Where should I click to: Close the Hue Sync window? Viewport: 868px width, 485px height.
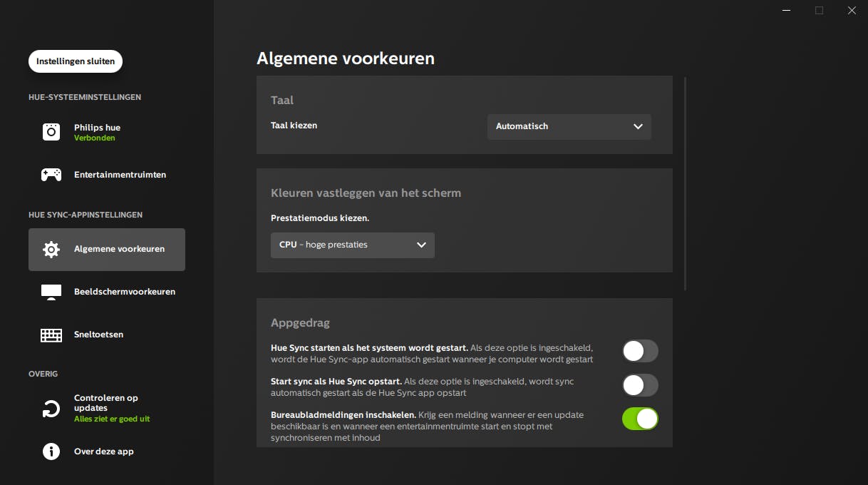coord(852,10)
